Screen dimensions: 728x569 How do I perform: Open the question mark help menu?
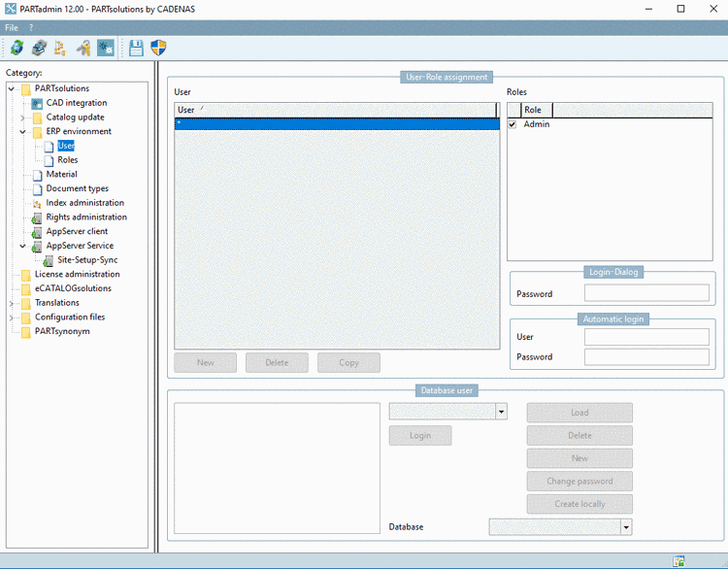31,28
